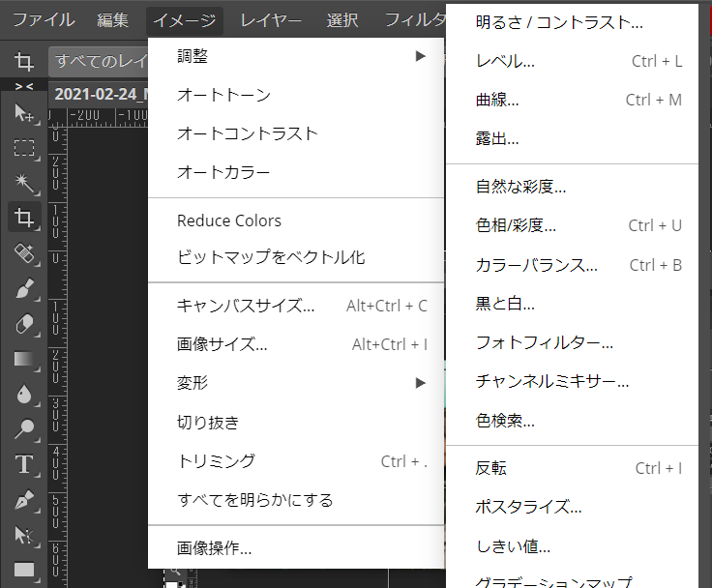
Task: Open レベル adjustment
Action: (572, 61)
